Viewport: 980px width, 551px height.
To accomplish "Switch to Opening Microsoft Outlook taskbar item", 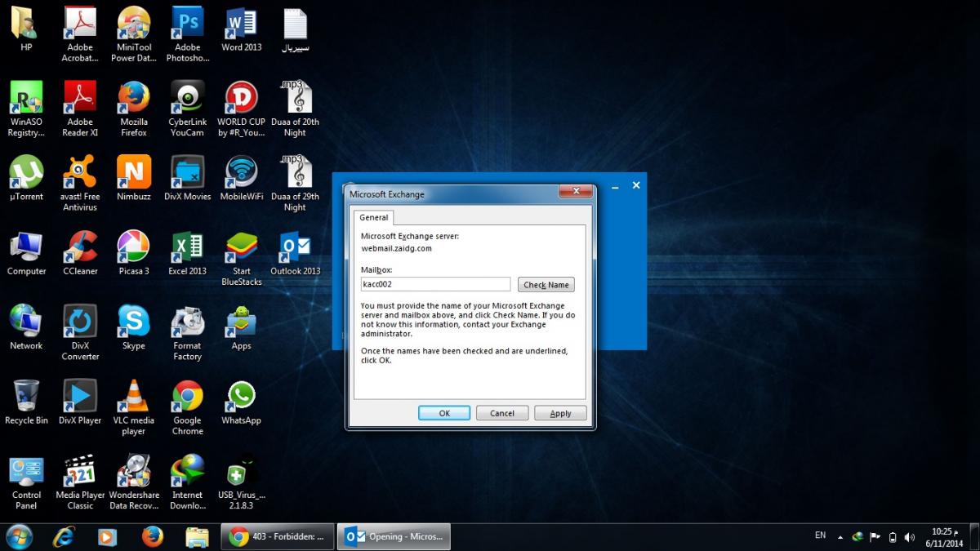I will point(394,536).
